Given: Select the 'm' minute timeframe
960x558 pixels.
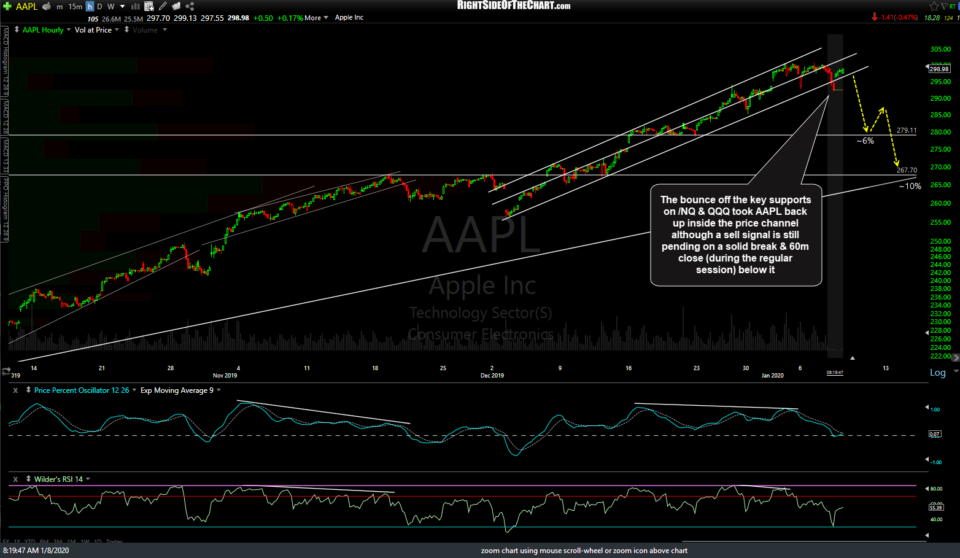Looking at the screenshot, I should [59, 7].
